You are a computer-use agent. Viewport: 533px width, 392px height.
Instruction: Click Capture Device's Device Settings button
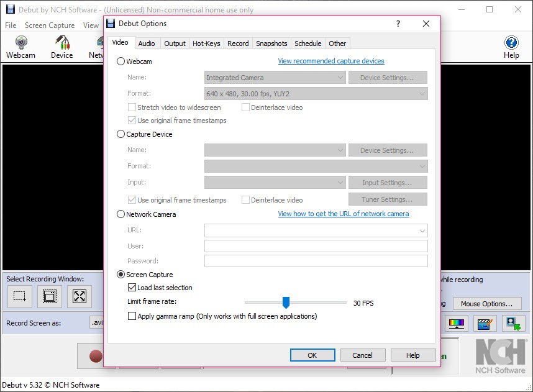[x=388, y=150]
